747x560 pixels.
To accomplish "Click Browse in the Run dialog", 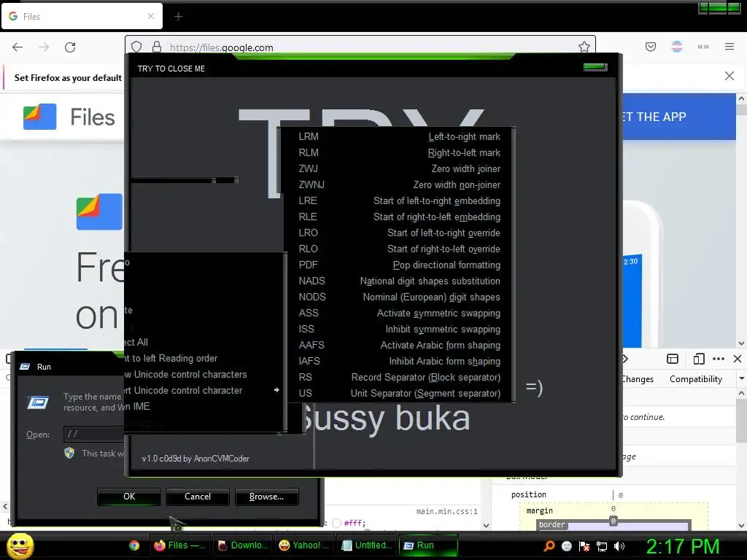I will tap(267, 497).
